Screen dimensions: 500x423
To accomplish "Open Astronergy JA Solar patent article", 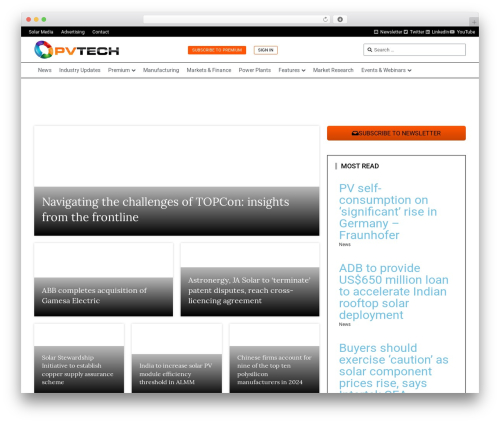I will point(249,290).
